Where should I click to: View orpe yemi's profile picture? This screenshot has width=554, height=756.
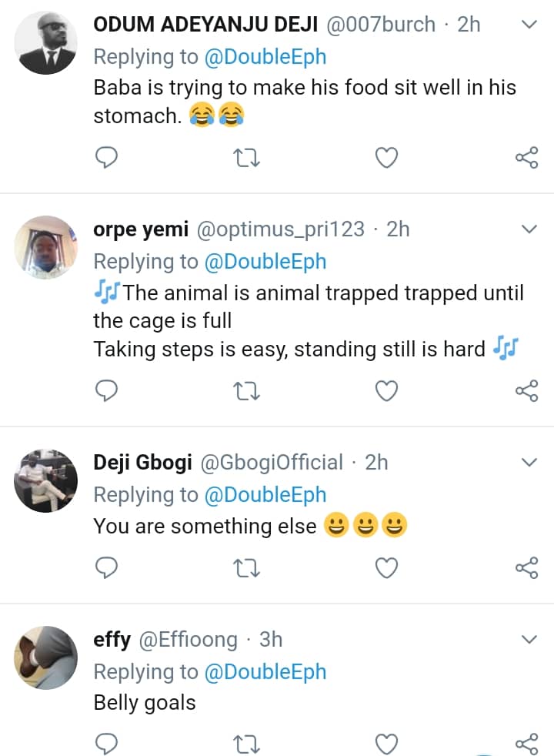click(46, 247)
